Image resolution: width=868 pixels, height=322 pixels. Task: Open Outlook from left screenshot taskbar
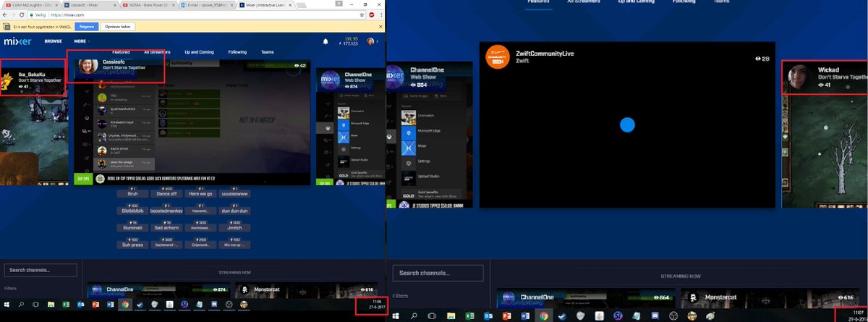click(x=80, y=305)
